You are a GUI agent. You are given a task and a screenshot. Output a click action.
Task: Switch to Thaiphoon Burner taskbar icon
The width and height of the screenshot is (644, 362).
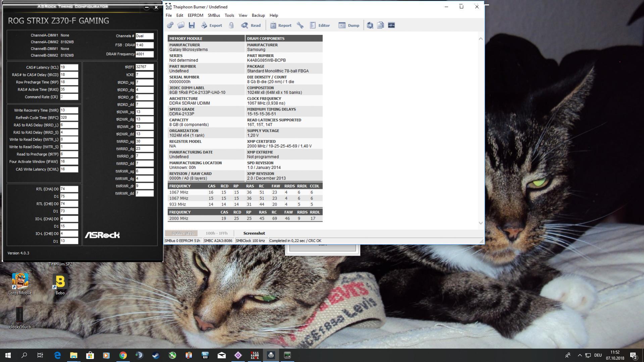[x=271, y=355]
